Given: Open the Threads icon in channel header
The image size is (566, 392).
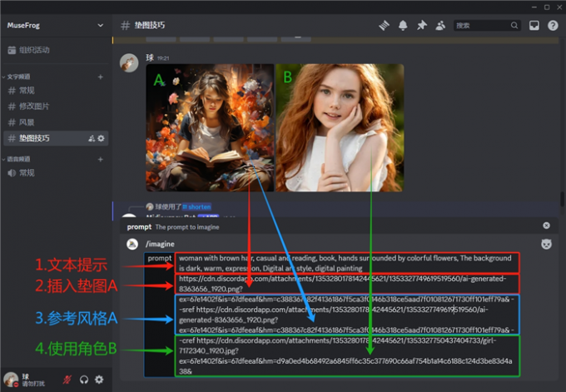Looking at the screenshot, I should click(384, 25).
